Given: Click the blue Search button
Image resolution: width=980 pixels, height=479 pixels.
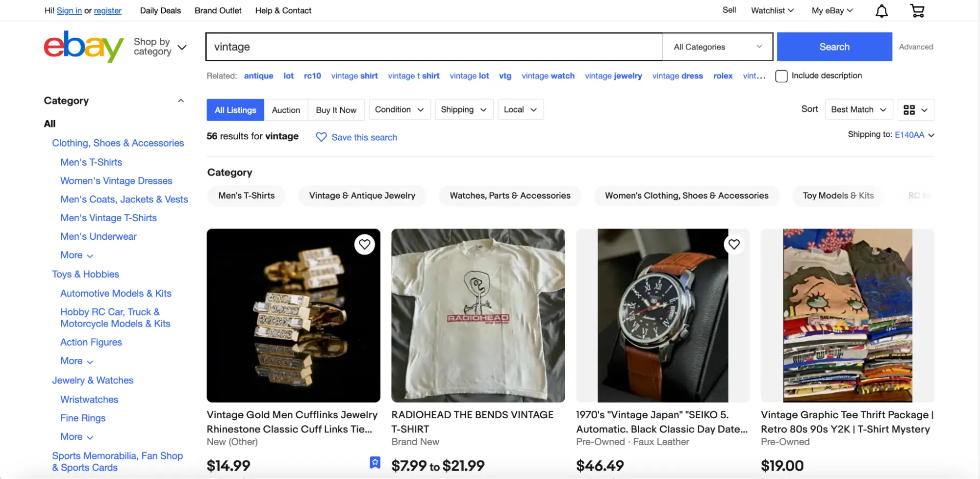Looking at the screenshot, I should coord(834,47).
